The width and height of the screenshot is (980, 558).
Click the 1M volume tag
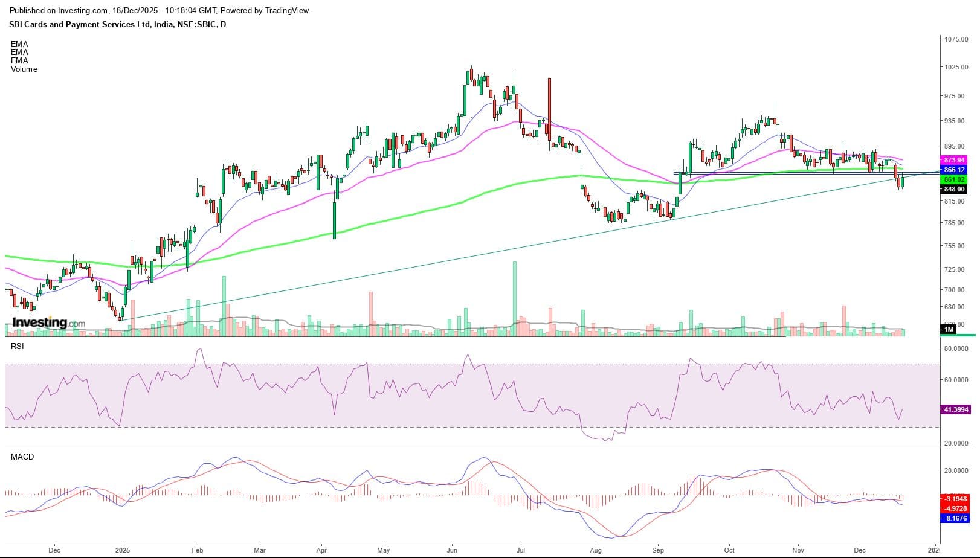click(x=949, y=329)
